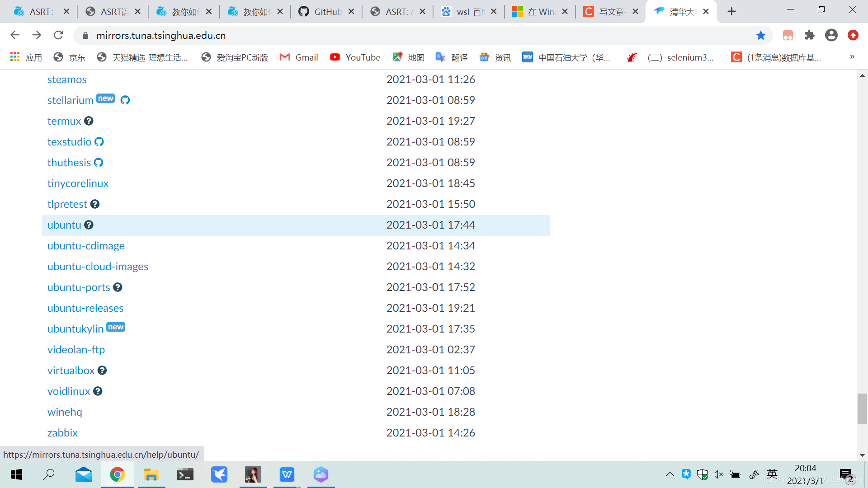Open the ubuntu-cloud-images mirror link

click(x=98, y=267)
